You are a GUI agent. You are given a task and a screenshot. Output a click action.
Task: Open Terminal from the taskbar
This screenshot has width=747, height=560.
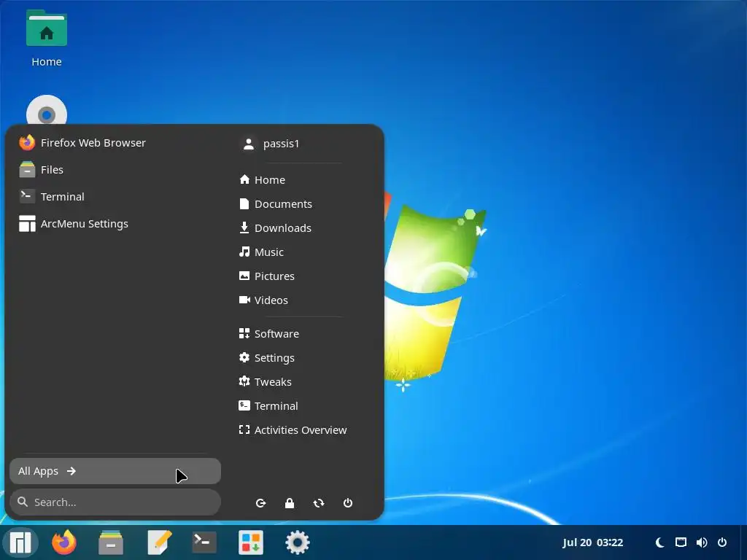click(x=204, y=542)
